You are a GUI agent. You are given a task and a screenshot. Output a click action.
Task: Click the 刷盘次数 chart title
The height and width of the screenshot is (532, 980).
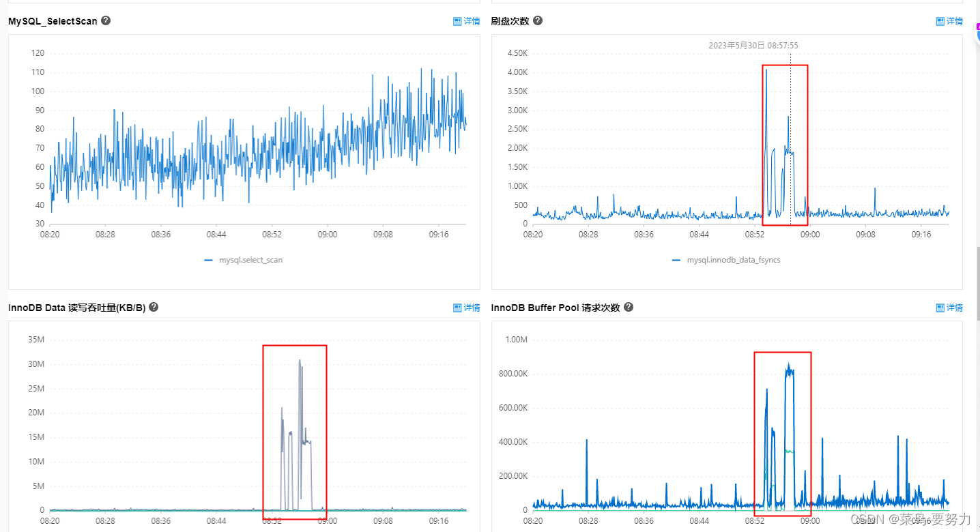[x=510, y=21]
